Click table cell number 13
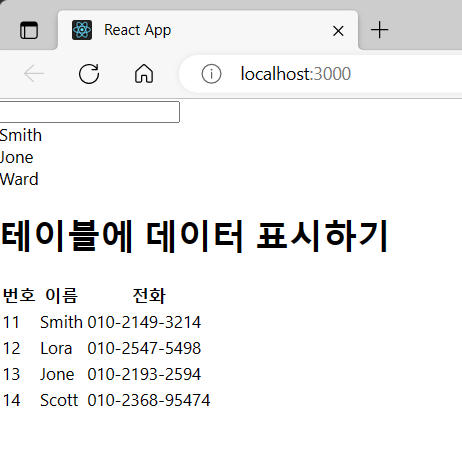This screenshot has width=462, height=475. pyautogui.click(x=12, y=374)
